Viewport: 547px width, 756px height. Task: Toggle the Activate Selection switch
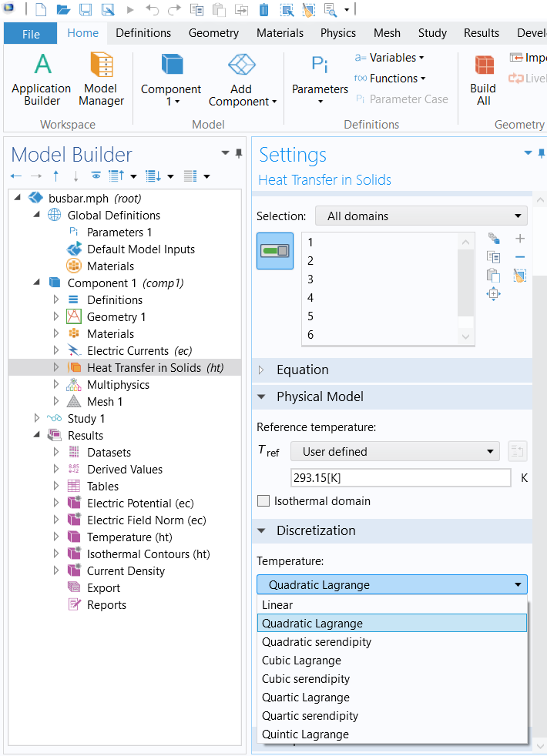point(275,251)
